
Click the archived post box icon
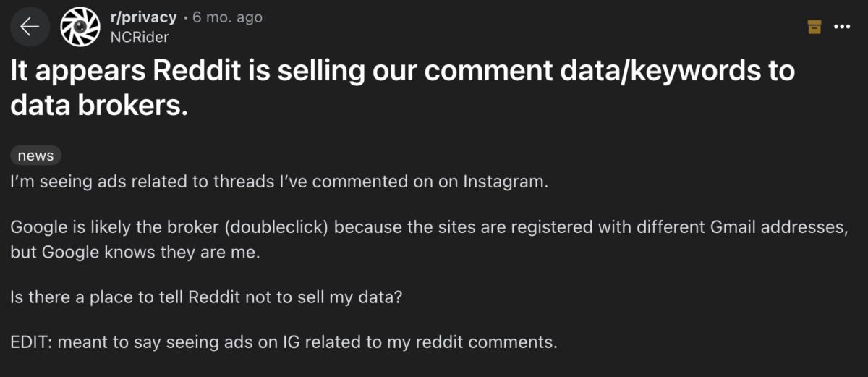(x=814, y=27)
